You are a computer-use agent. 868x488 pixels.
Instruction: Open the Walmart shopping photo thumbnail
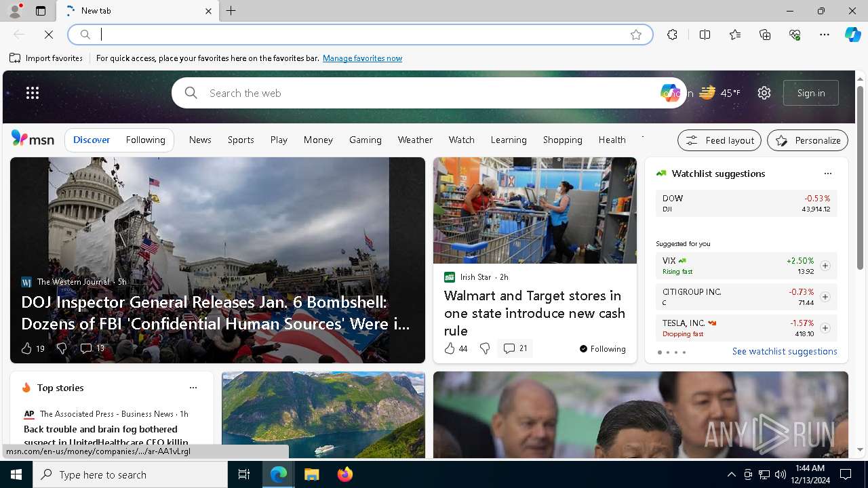[535, 211]
